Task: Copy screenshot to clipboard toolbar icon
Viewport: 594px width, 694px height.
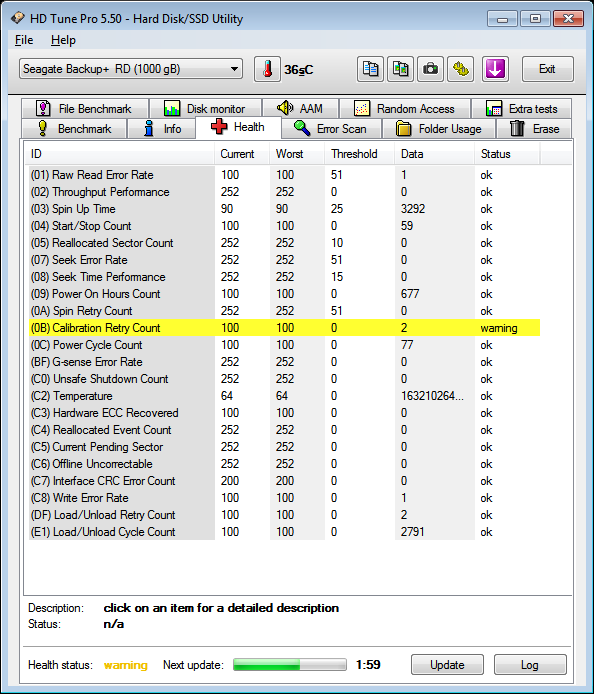Action: (x=400, y=69)
